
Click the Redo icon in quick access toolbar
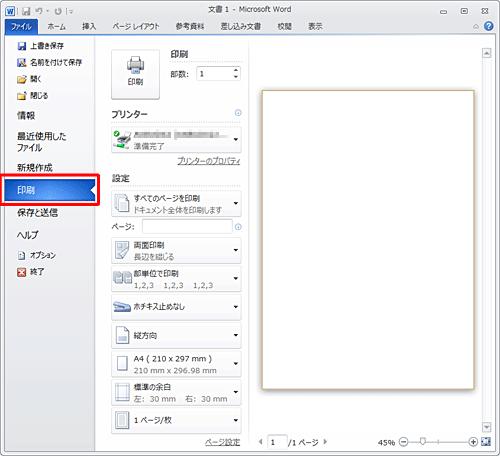pos(58,11)
